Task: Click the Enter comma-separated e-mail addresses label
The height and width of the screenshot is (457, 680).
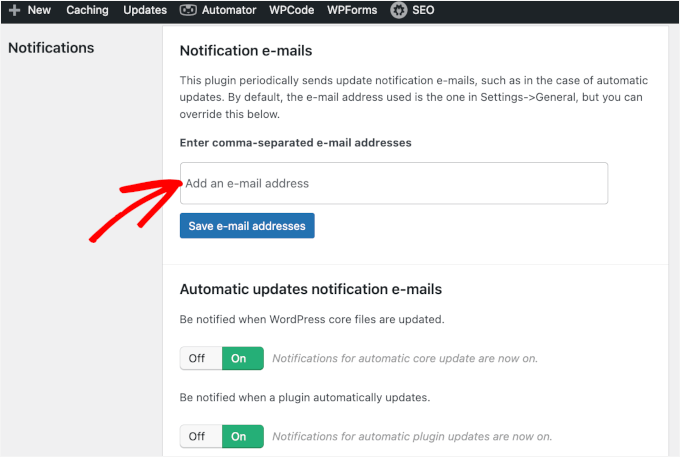Action: [295, 143]
